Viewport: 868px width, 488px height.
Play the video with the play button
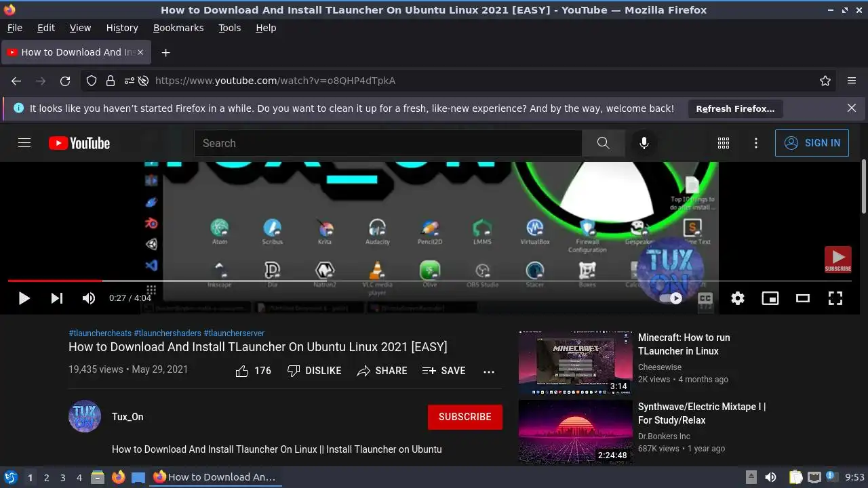pos(24,298)
